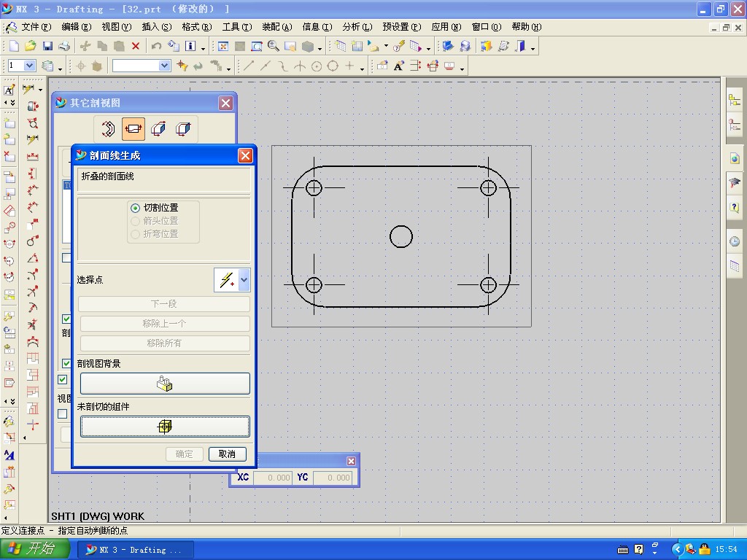Screen dimensions: 747x560
Task: Click the Undo arrow icon
Action: tap(156, 46)
